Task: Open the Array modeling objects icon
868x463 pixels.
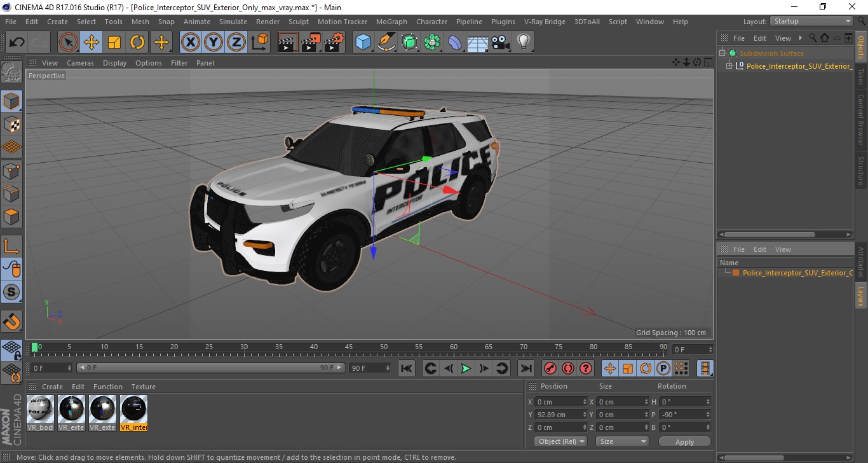Action: (432, 43)
